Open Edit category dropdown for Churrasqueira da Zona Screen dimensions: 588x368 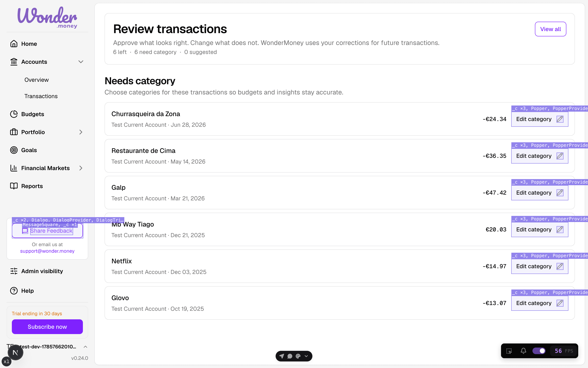[x=540, y=119]
